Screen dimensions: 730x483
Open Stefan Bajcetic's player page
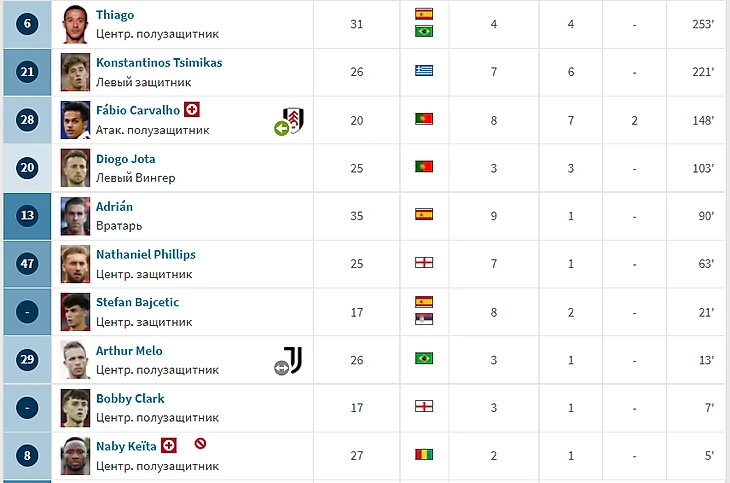click(x=137, y=302)
